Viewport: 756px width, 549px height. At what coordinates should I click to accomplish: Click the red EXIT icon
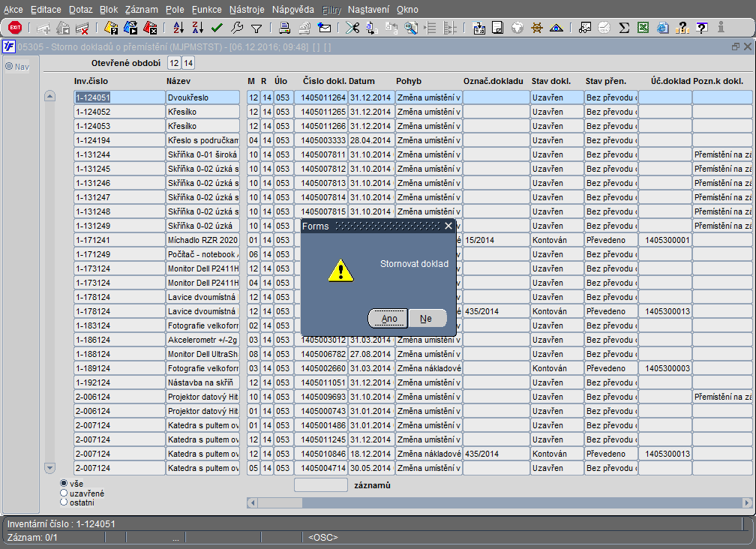coord(15,28)
